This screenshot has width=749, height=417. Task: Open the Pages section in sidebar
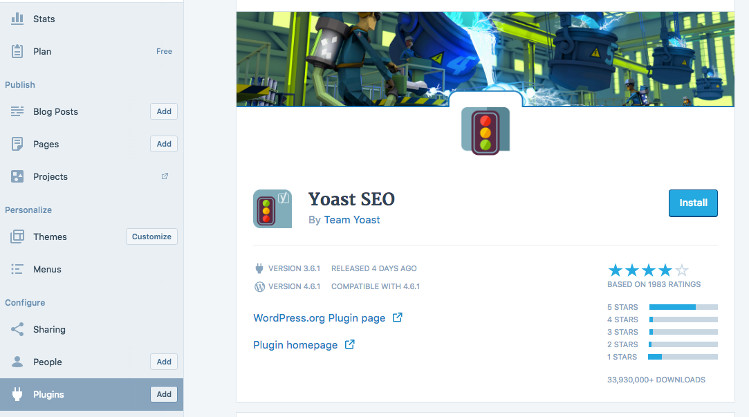coord(46,144)
